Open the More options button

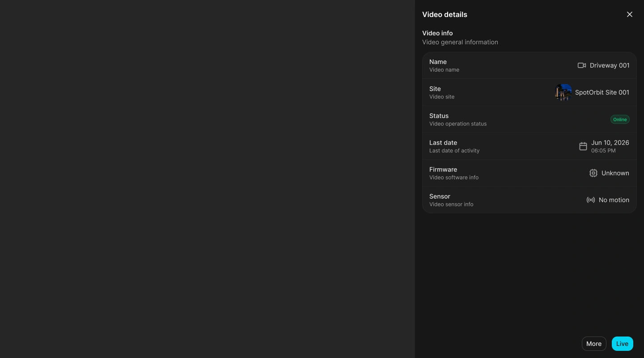pyautogui.click(x=594, y=344)
